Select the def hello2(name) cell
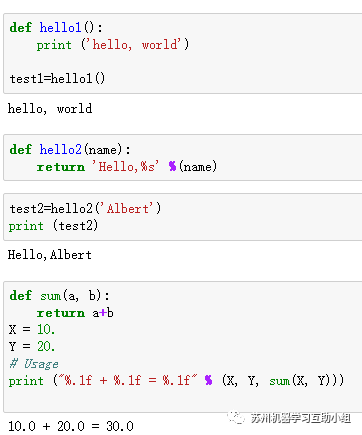The width and height of the screenshot is (362, 435). (183, 158)
